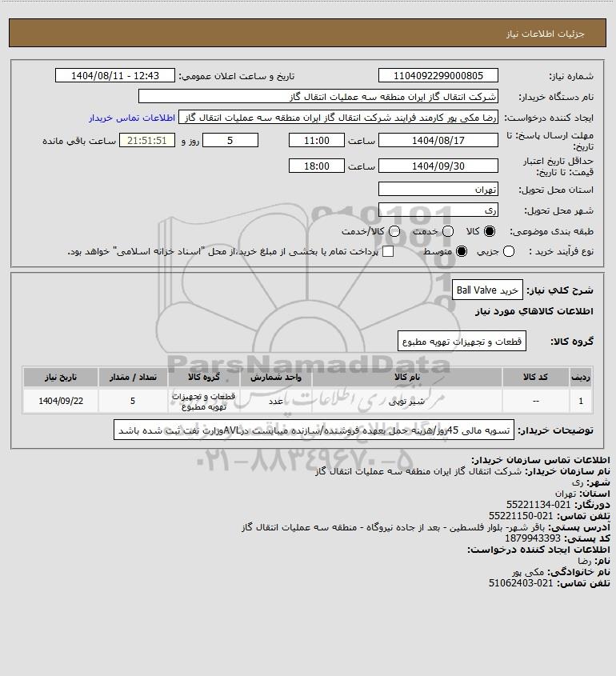This screenshot has height=676, width=616.
Task: Select the کالا/خدمت radio button
Action: point(394,231)
